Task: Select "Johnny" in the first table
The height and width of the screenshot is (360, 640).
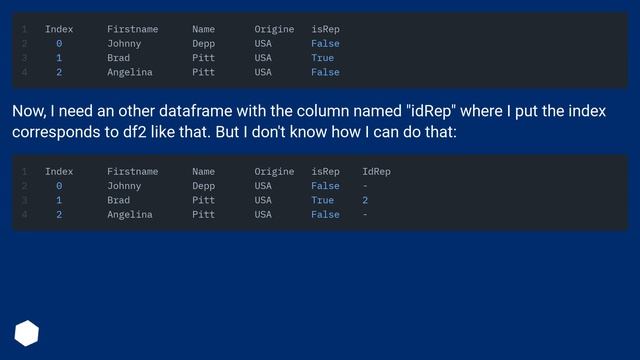Action: click(124, 44)
